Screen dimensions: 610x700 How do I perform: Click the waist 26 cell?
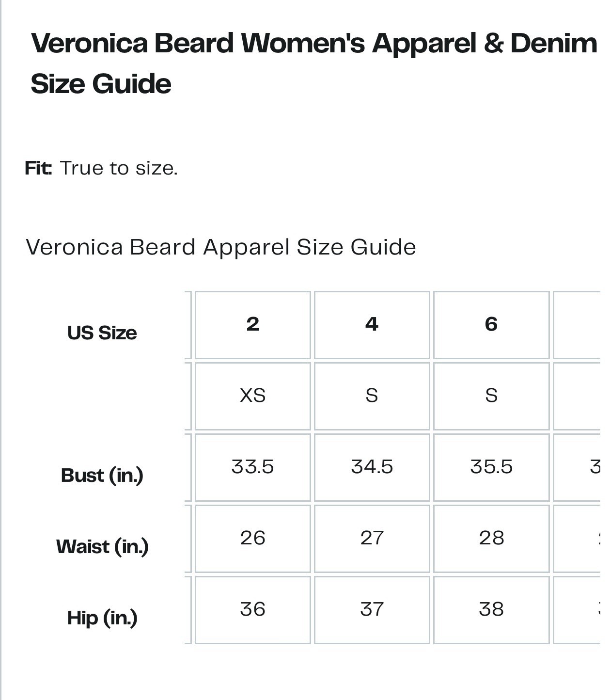[x=252, y=539]
